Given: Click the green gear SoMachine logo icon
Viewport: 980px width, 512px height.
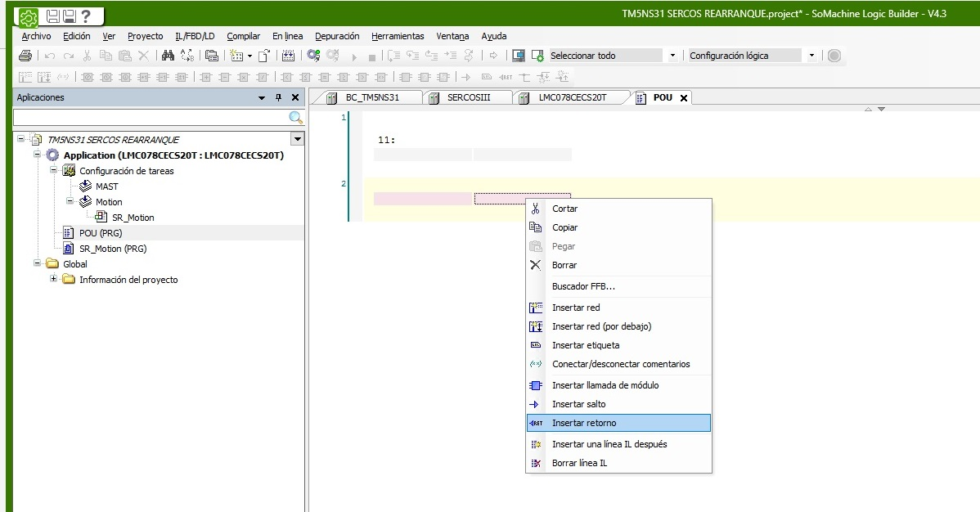Looking at the screenshot, I should coord(28,17).
